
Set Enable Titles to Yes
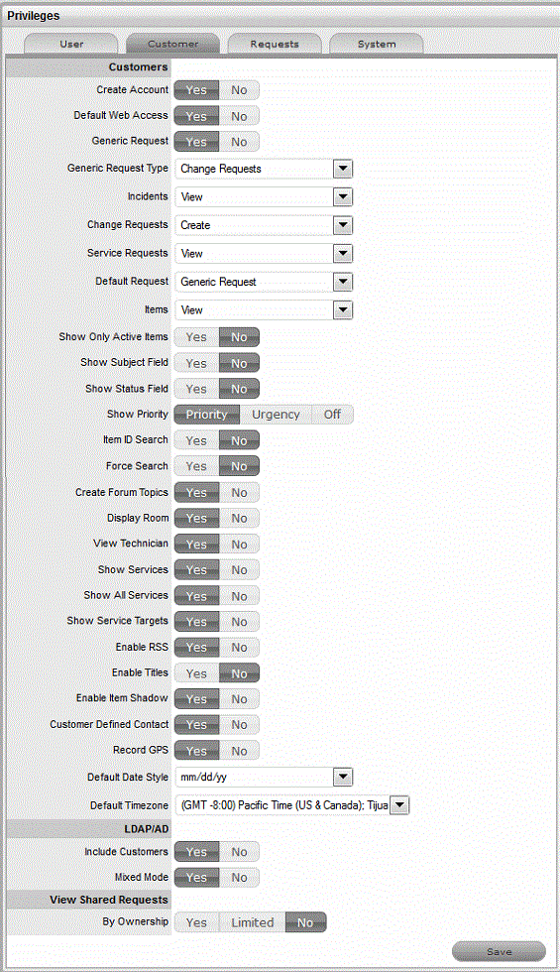tap(196, 673)
